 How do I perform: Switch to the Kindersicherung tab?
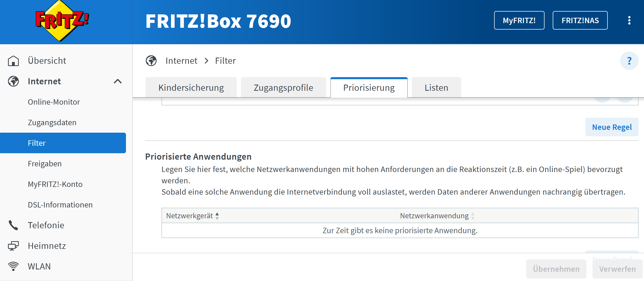tap(191, 88)
